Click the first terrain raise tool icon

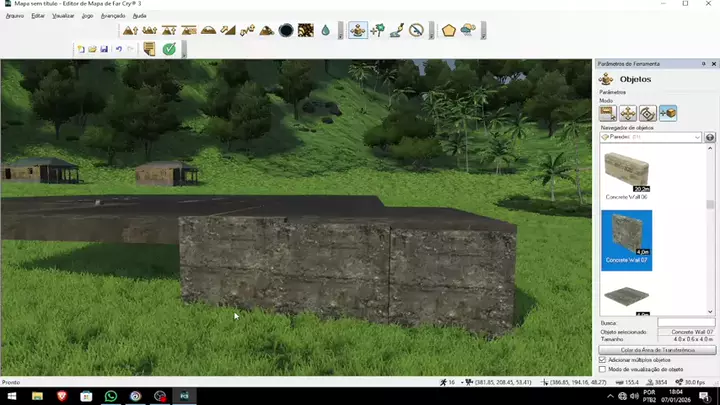coord(130,31)
